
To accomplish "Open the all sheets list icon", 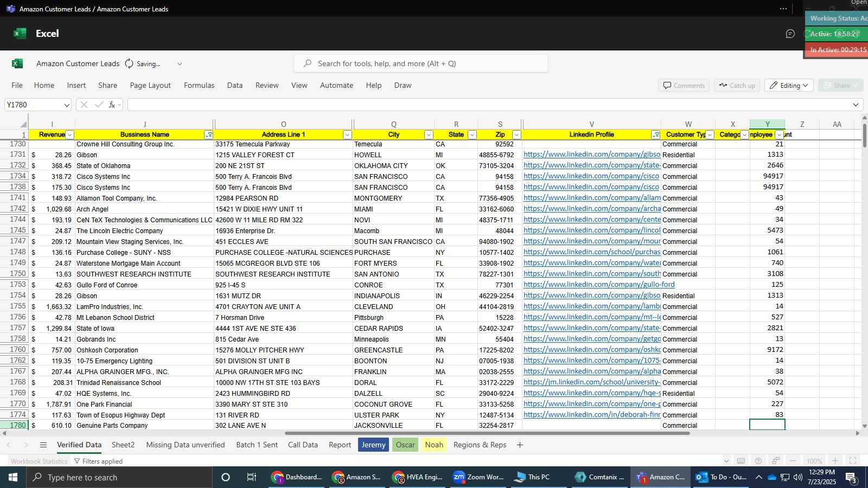I will coord(43,445).
